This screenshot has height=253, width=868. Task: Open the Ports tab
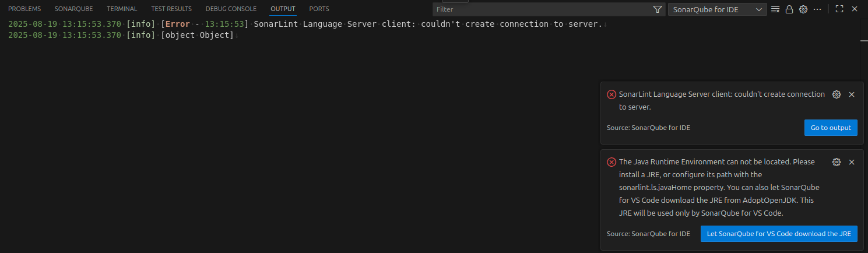(319, 9)
